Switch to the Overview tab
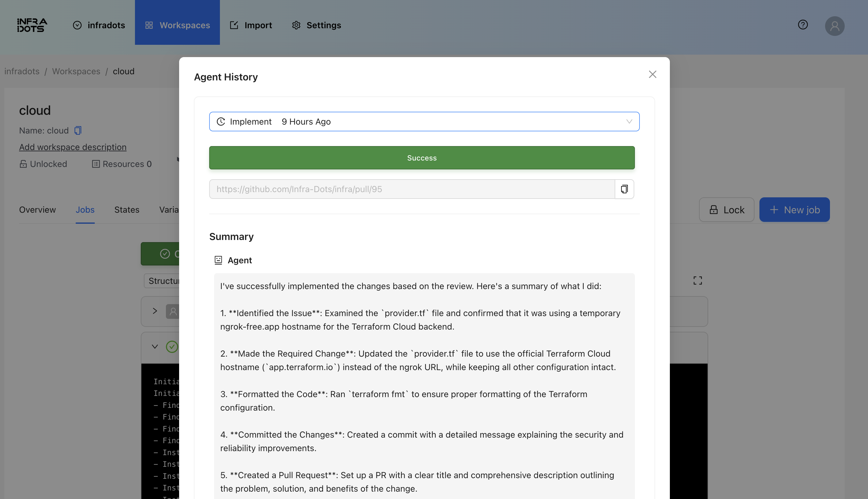The width and height of the screenshot is (868, 499). click(37, 210)
